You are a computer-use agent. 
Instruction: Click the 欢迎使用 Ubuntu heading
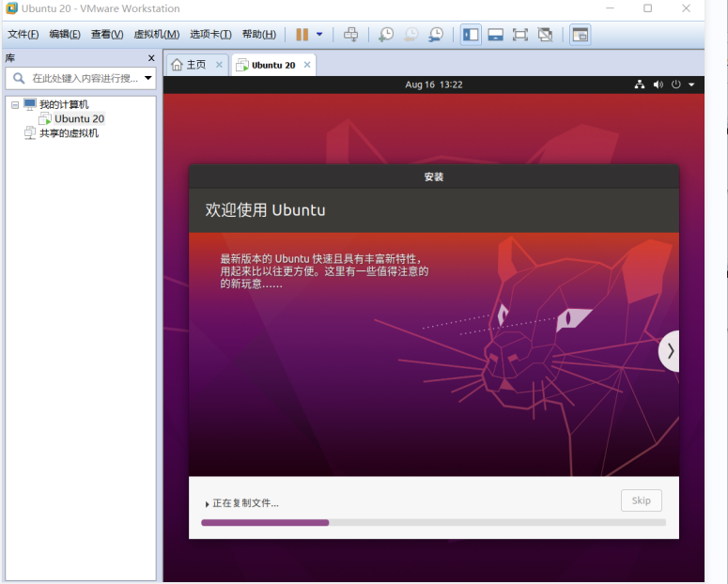pos(265,209)
